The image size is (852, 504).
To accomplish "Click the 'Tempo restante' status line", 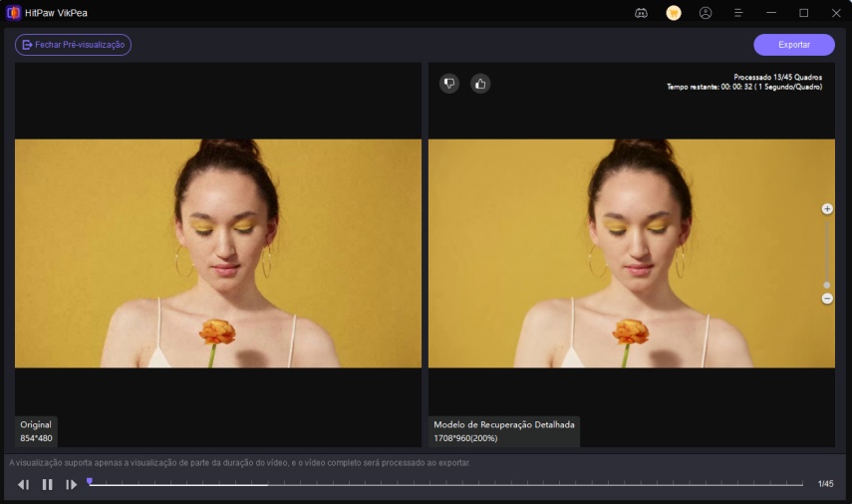I will click(x=744, y=87).
